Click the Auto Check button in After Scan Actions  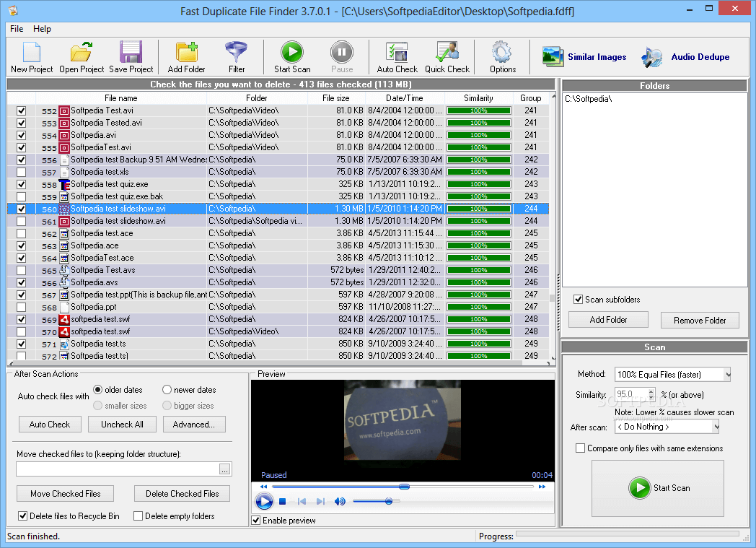pos(50,425)
